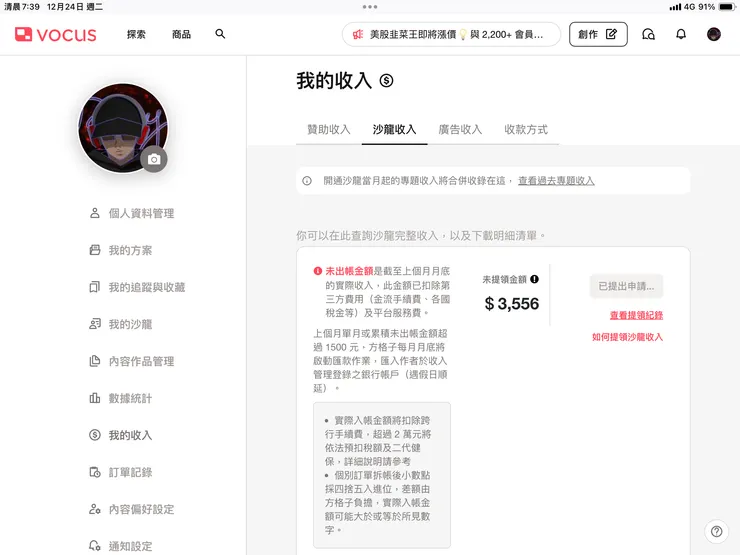This screenshot has width=740, height=555.
Task: Open the user avatar menu in header
Action: [714, 34]
